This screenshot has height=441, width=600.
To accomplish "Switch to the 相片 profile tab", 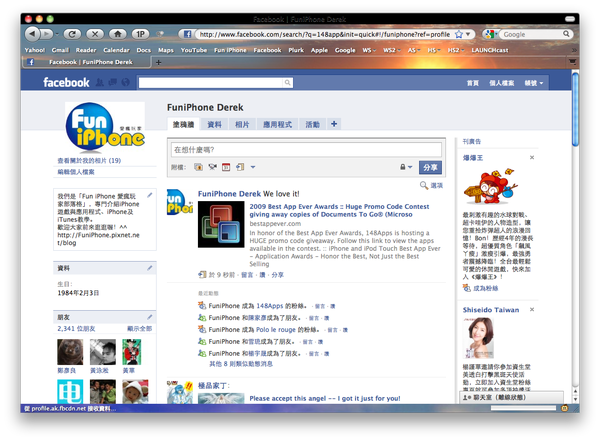I will pyautogui.click(x=242, y=124).
